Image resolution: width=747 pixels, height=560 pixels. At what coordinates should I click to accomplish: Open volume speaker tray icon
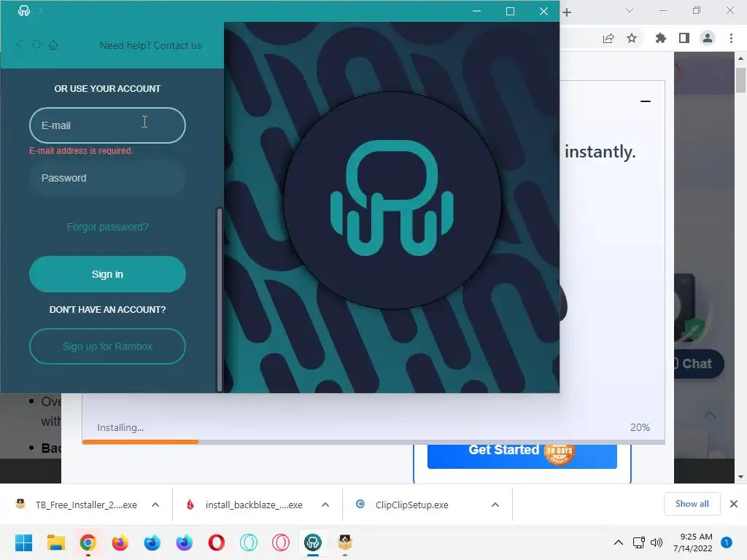[x=657, y=542]
